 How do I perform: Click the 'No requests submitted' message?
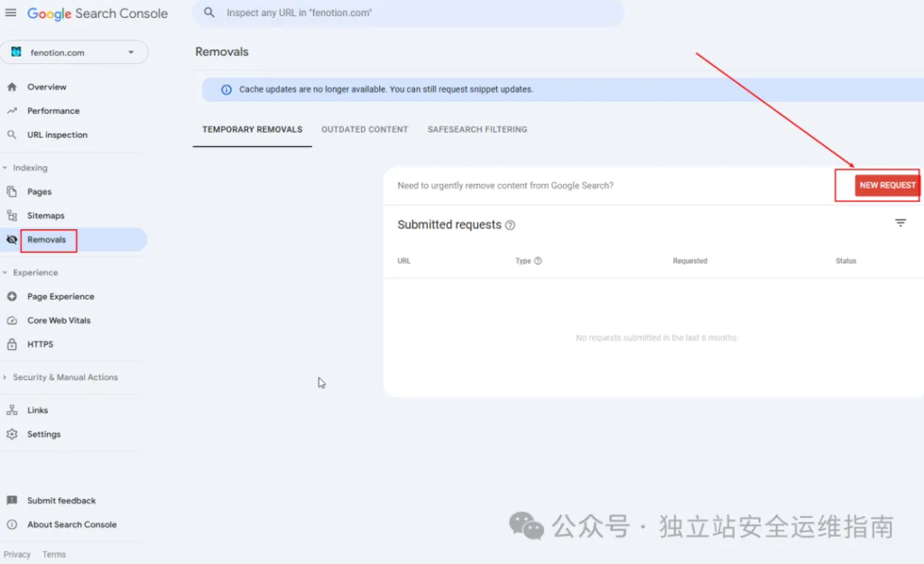[x=656, y=337]
